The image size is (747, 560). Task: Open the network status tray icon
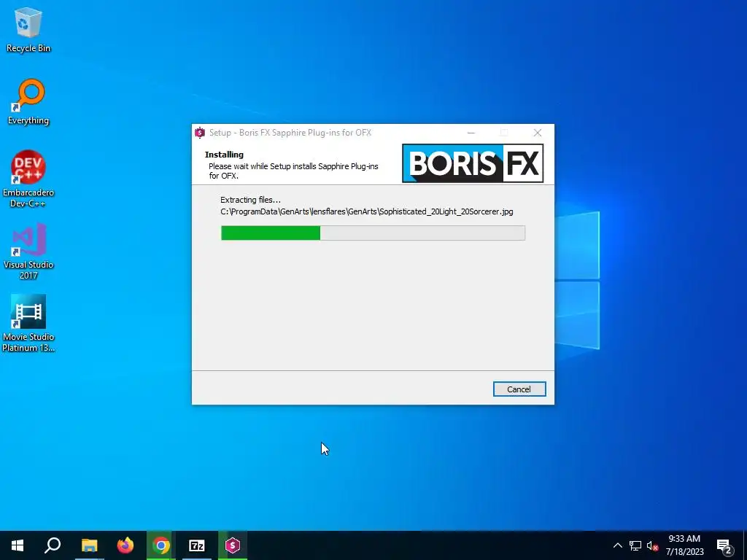[635, 545]
